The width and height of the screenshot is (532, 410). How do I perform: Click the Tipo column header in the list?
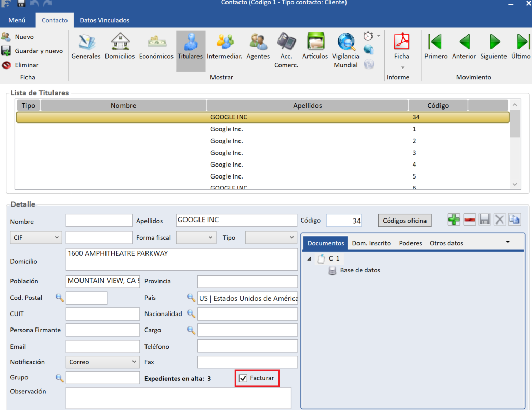(29, 106)
